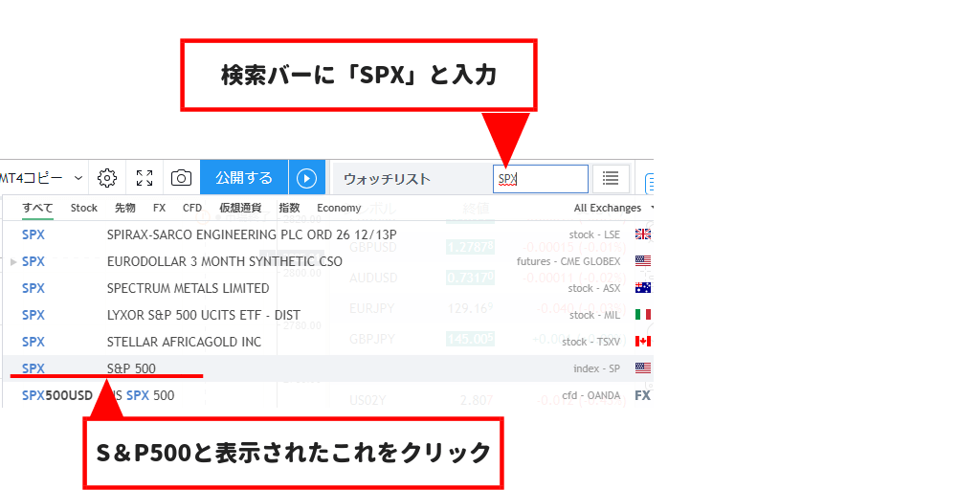Toggle fullscreen mode icon
980x490 pixels.
145,178
